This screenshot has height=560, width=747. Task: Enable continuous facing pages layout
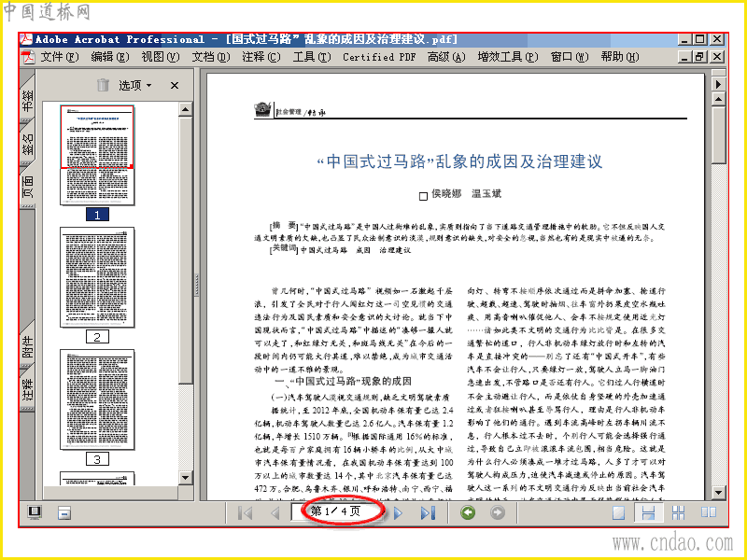[678, 512]
